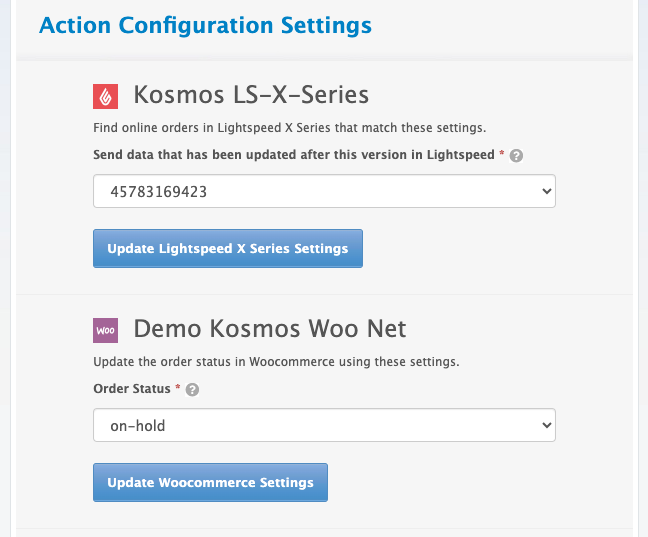The width and height of the screenshot is (648, 537).
Task: Click the purple Woo logo icon
Action: click(106, 329)
